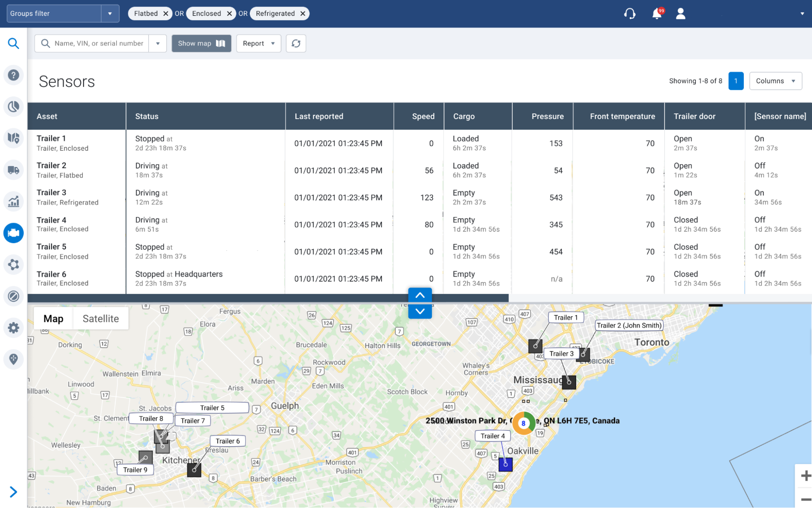
Task: Expand the Groups filter dropdown
Action: point(110,13)
